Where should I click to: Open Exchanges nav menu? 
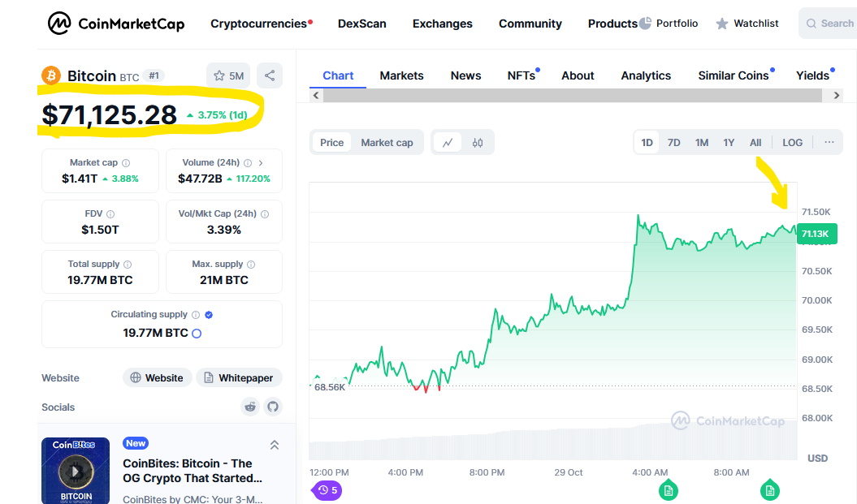pyautogui.click(x=442, y=24)
